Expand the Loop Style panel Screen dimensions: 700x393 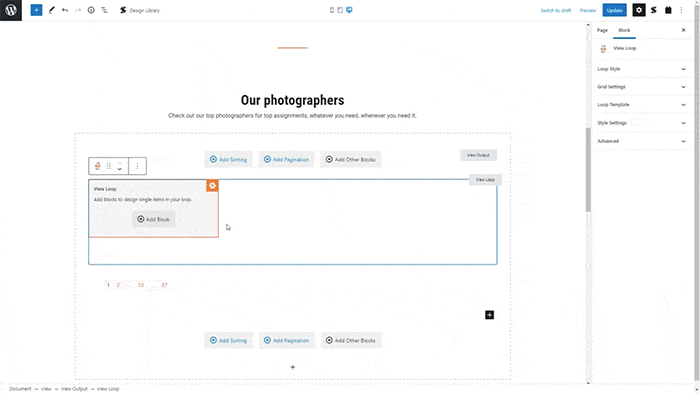(x=641, y=69)
